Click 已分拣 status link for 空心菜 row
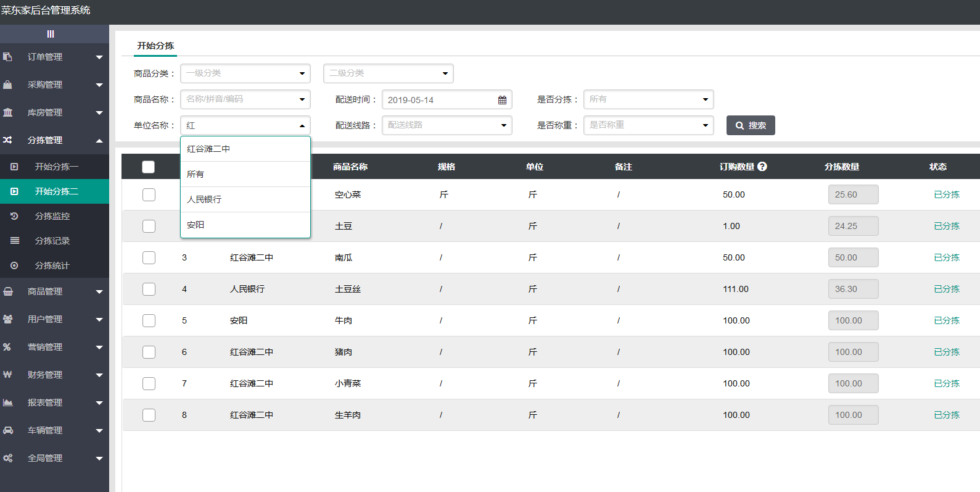 click(x=947, y=194)
